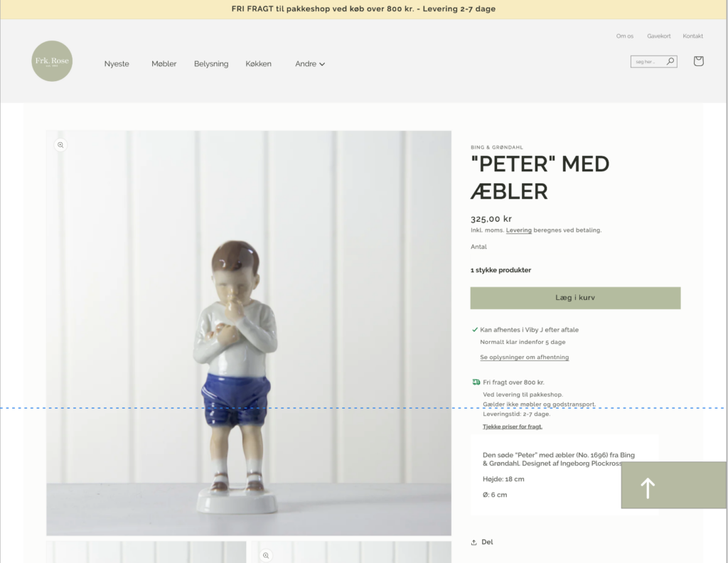
Task: Click the Levering shipping link
Action: coord(518,230)
